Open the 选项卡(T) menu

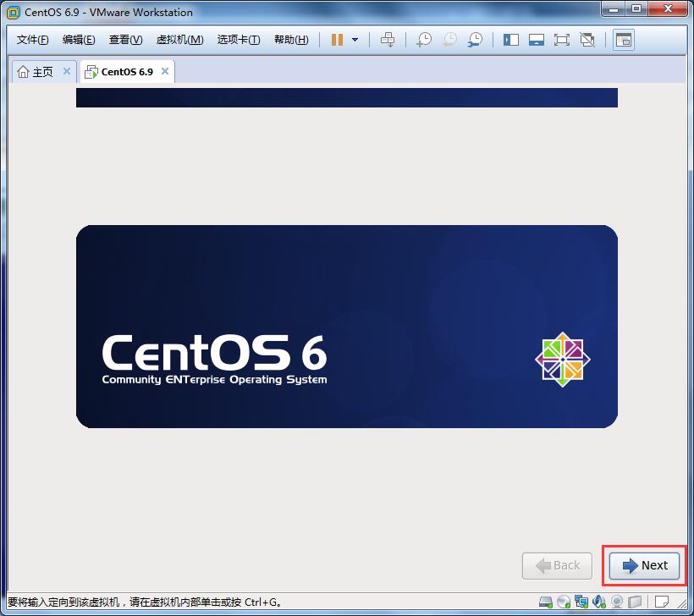(239, 40)
